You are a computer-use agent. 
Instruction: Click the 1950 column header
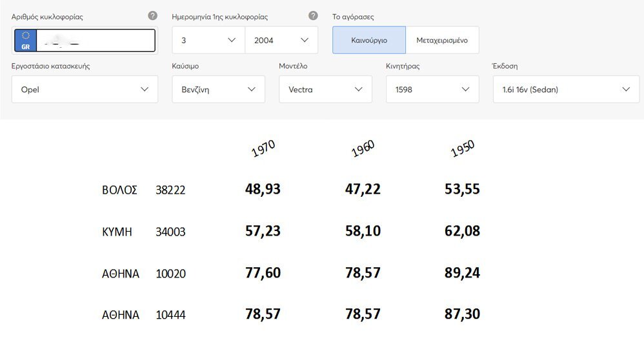(x=463, y=148)
